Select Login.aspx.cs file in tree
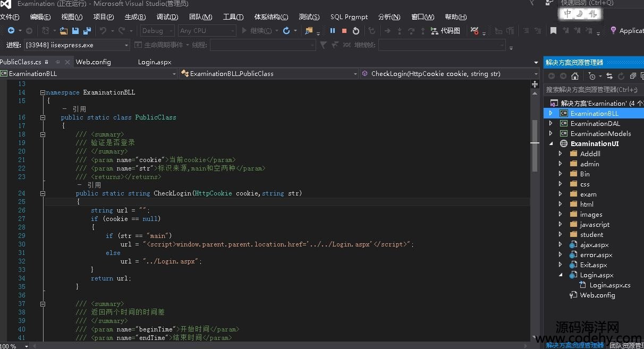This screenshot has height=349, width=644. coord(609,285)
